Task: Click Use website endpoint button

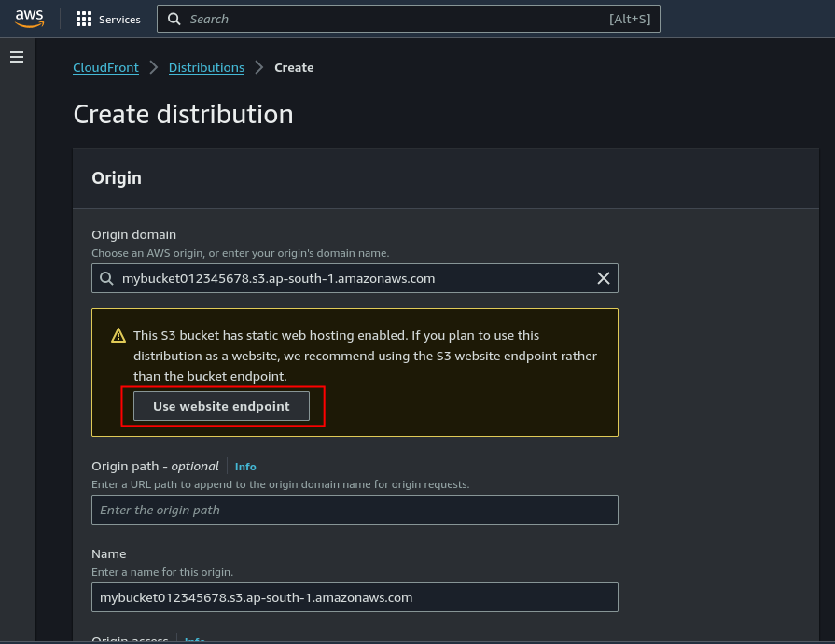Action: click(x=221, y=406)
